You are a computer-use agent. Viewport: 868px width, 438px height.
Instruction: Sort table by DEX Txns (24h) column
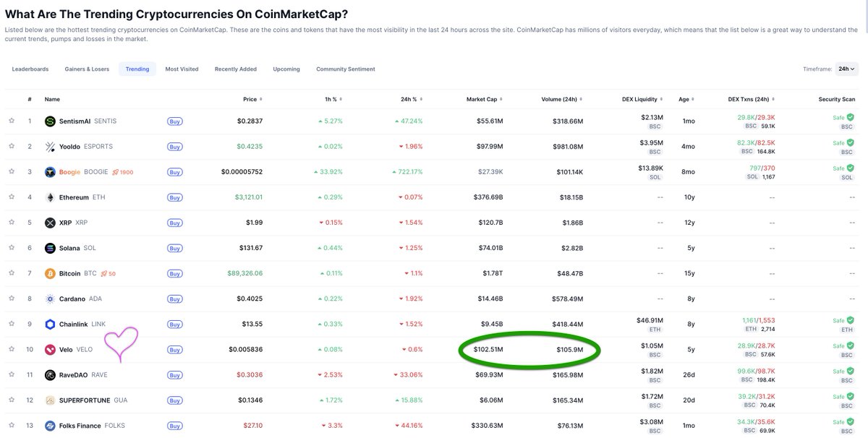751,99
